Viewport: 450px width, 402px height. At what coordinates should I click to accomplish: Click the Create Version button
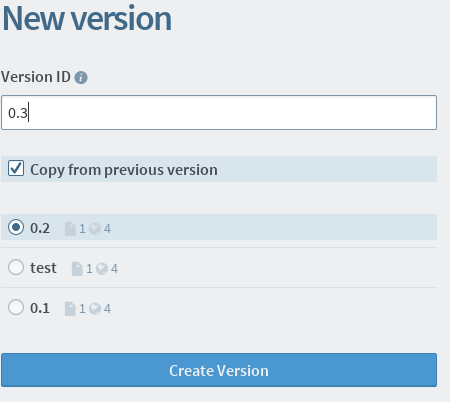coord(219,370)
